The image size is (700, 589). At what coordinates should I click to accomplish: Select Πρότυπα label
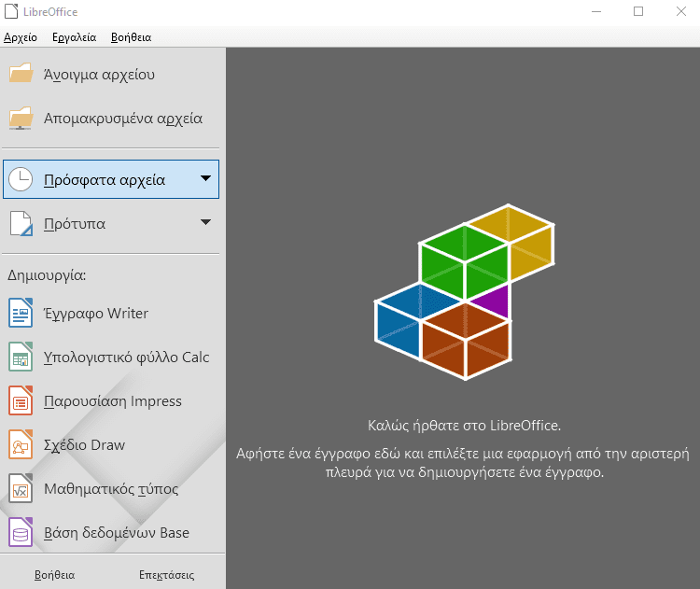[75, 224]
